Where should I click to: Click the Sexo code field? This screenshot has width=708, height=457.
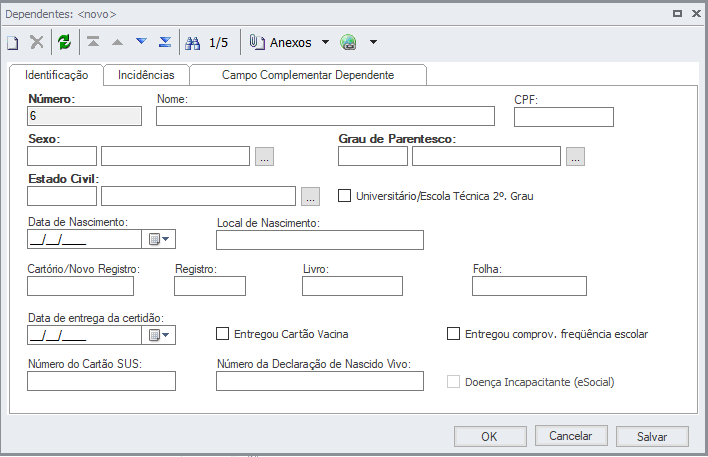click(x=62, y=156)
